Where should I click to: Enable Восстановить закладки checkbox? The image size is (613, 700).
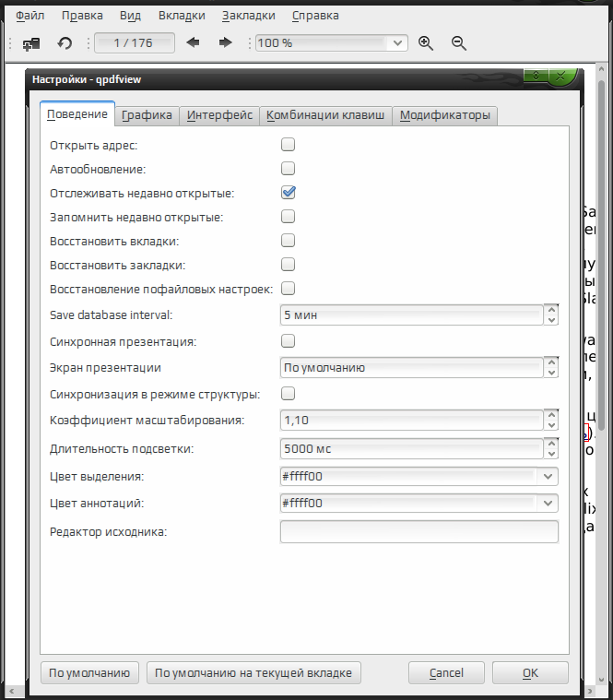click(289, 265)
